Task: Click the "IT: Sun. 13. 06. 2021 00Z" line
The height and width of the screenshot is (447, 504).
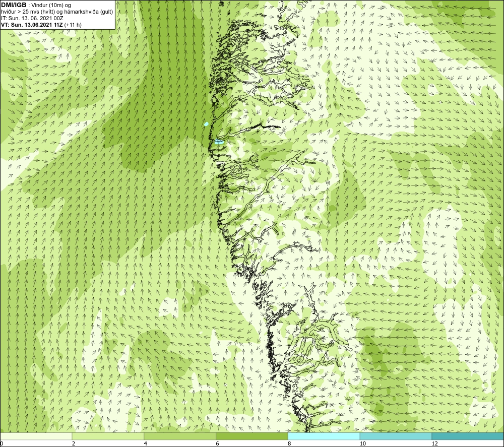Action: [32, 18]
